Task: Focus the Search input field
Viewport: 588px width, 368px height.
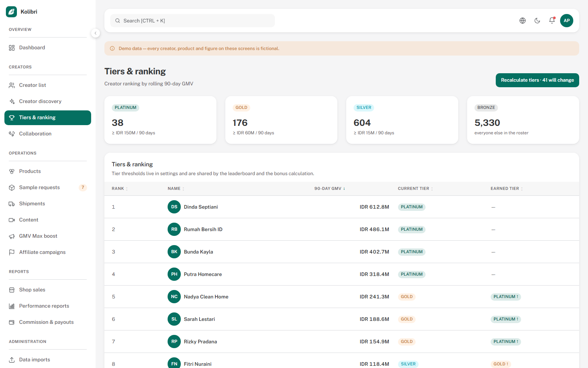Action: click(x=193, y=21)
